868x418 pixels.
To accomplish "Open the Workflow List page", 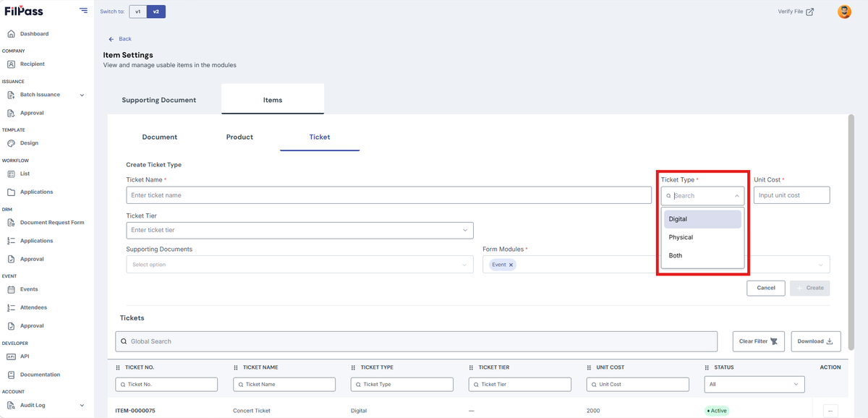I will point(25,174).
